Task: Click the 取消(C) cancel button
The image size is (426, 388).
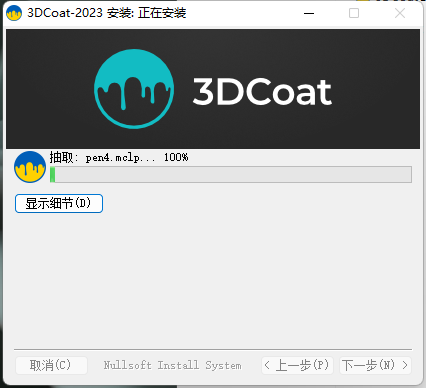Action: coord(51,365)
